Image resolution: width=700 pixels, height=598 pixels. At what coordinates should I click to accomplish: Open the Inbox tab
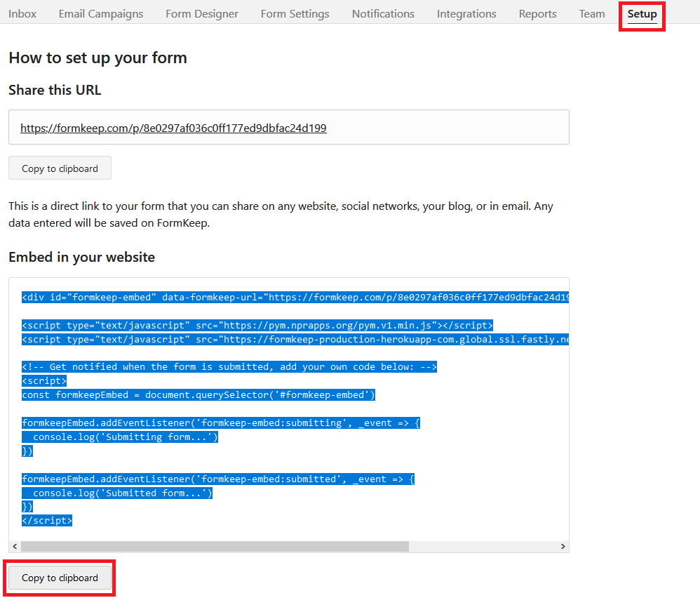[22, 14]
